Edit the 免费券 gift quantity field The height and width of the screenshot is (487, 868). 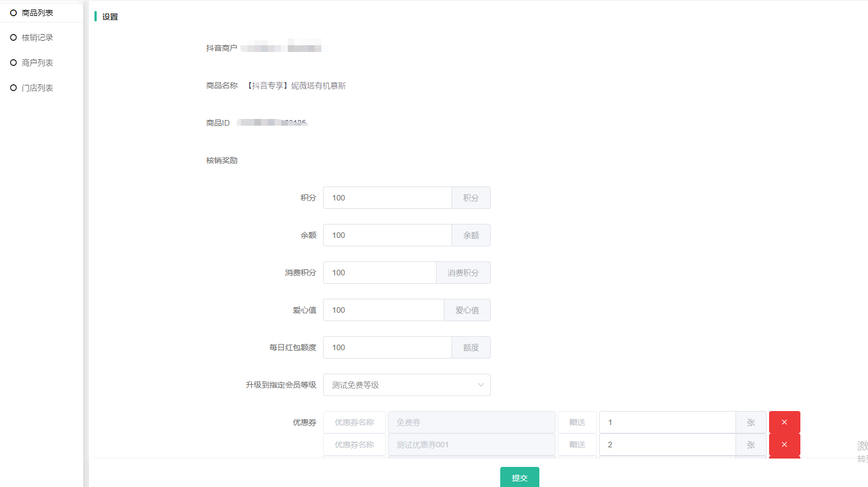tap(667, 422)
